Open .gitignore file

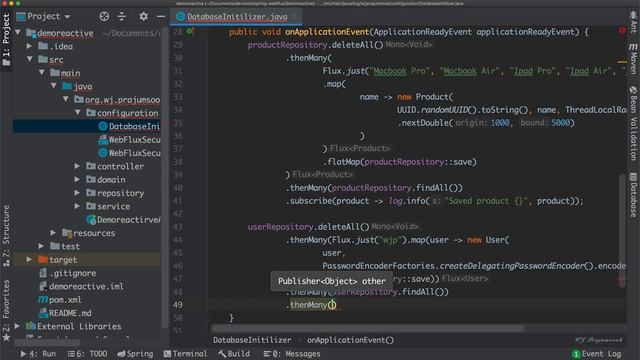(68, 273)
